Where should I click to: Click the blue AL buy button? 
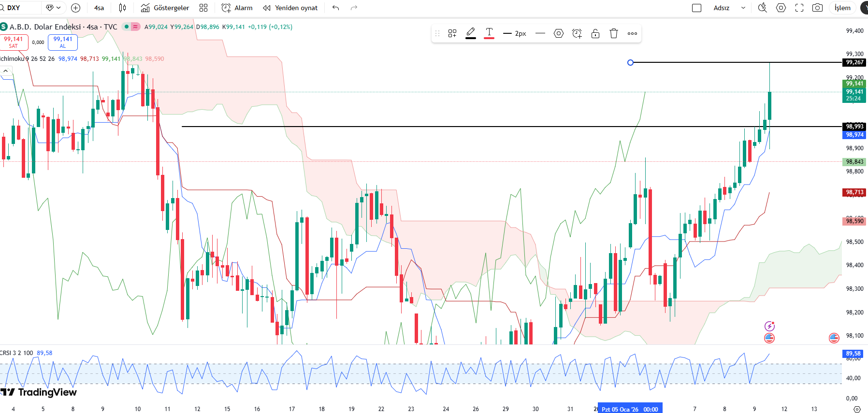(x=63, y=42)
